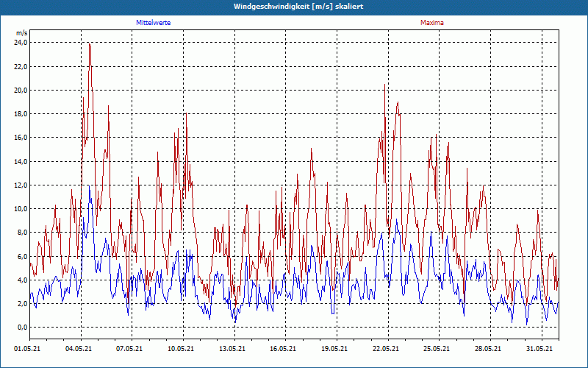Screen dimensions: 588x368
Task: Click the 01.05.21 date label
Action: point(27,349)
